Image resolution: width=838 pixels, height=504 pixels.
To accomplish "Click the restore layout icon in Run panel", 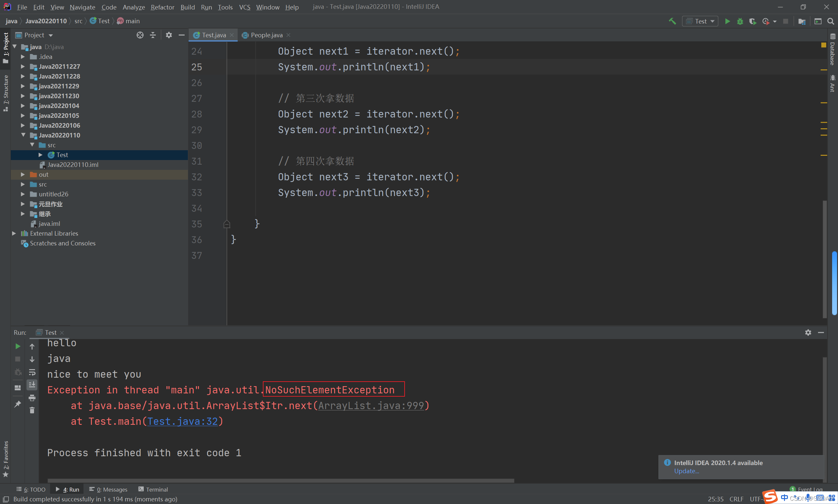I will tap(18, 387).
